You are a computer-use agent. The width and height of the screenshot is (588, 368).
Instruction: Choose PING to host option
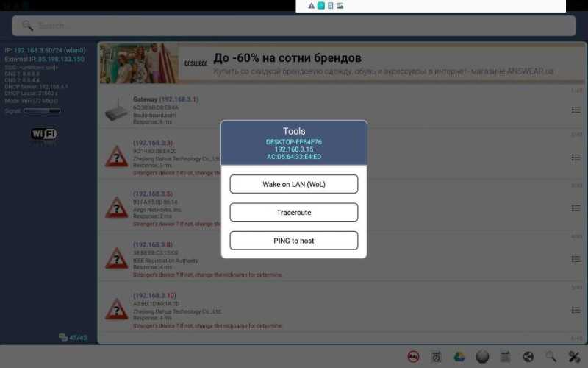293,241
